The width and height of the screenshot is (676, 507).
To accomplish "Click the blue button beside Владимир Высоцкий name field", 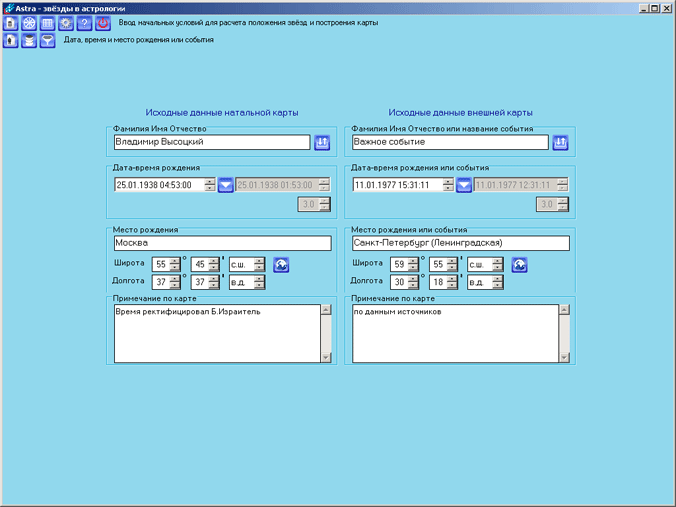I will (x=322, y=143).
